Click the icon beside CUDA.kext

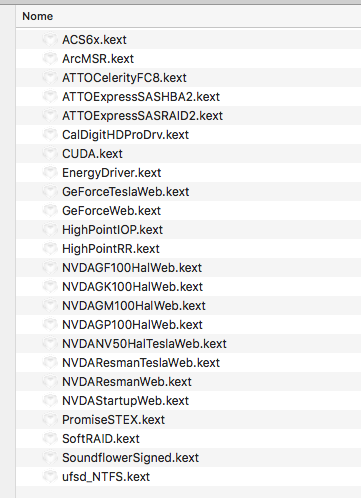point(50,153)
